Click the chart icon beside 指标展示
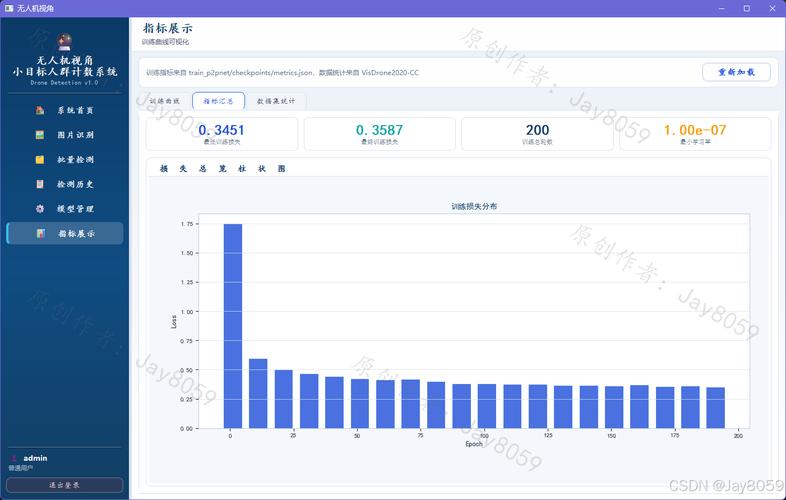The image size is (786, 500). click(x=41, y=233)
